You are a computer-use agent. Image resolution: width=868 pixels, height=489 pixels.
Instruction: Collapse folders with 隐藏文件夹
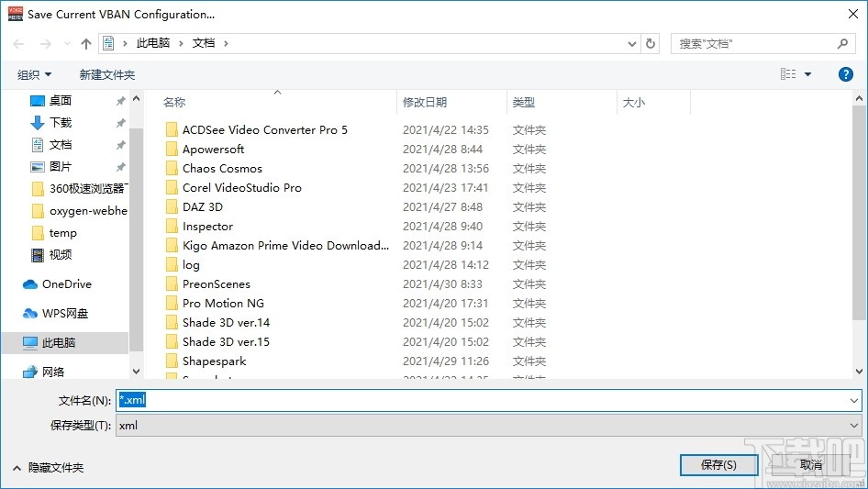click(x=48, y=468)
